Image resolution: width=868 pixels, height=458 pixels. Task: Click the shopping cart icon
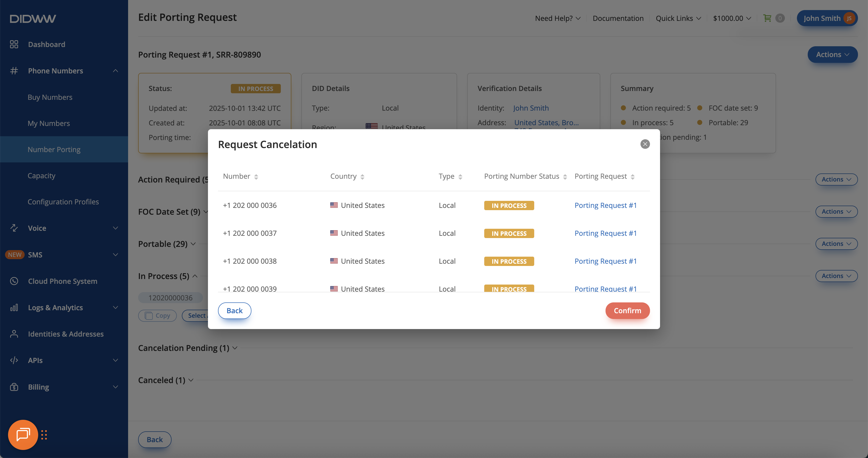pos(767,18)
